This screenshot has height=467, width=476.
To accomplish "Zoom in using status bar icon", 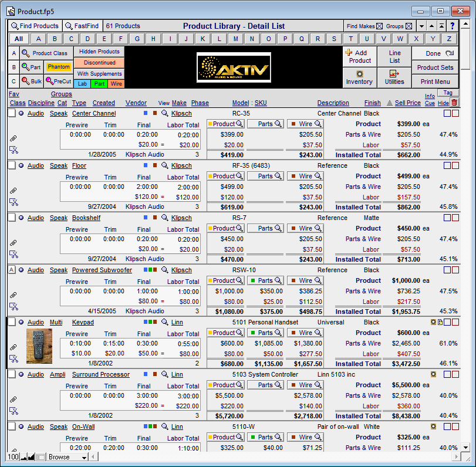I will coord(31,457).
